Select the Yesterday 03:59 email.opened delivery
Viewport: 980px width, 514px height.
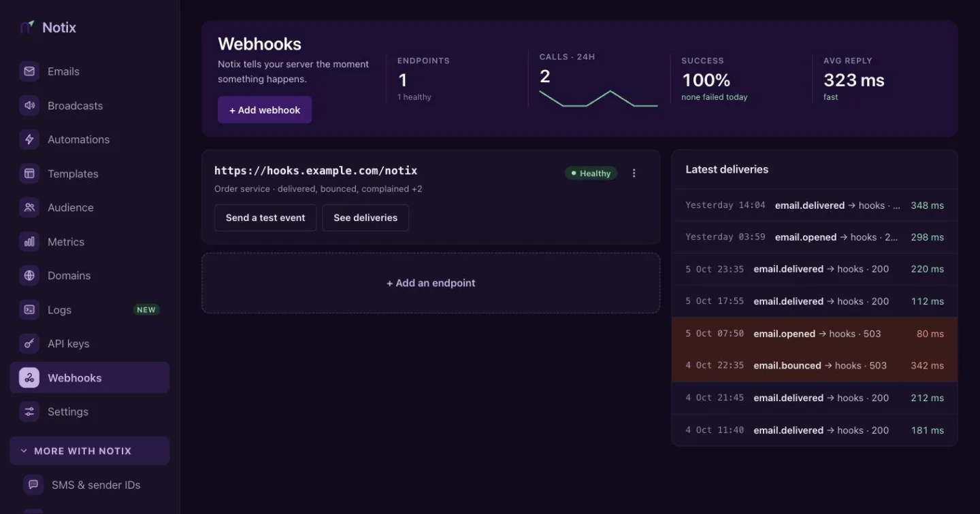[815, 237]
